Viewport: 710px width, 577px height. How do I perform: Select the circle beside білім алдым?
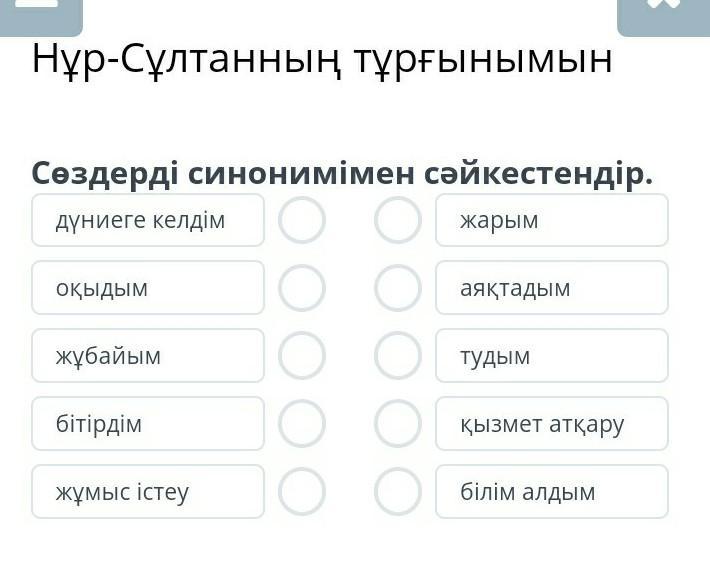point(398,492)
